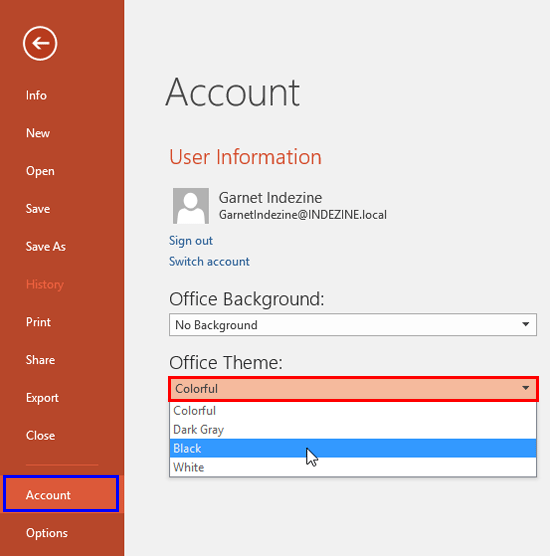Click the Office Theme dropdown arrow
Screen dimensions: 550x556
[526, 388]
